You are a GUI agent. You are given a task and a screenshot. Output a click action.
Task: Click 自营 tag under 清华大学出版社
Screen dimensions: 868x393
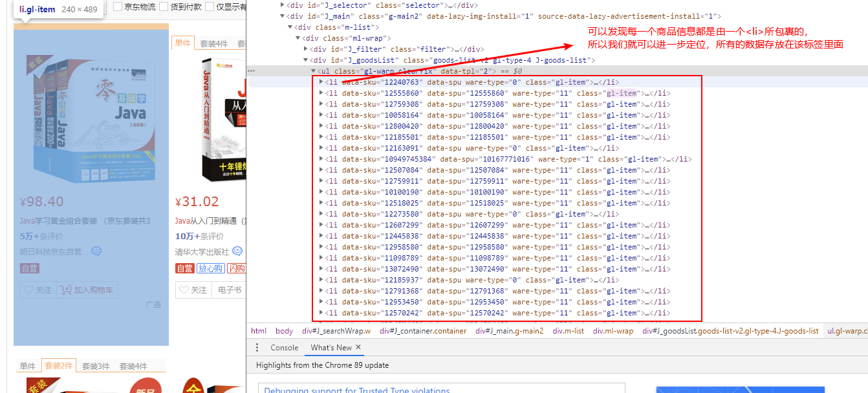(x=184, y=268)
